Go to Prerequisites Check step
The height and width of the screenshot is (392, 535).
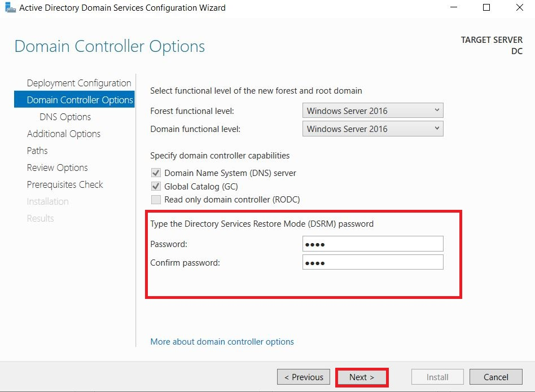coord(65,184)
